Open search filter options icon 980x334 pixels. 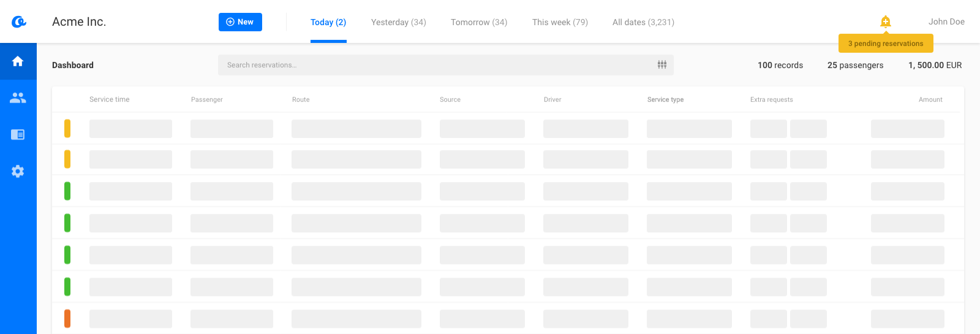click(662, 65)
